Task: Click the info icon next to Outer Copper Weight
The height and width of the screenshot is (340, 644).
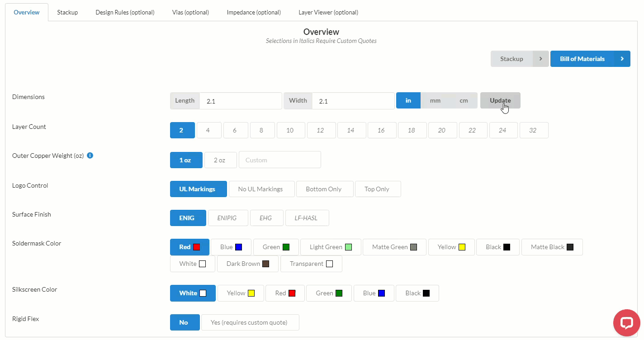Action: [90, 155]
